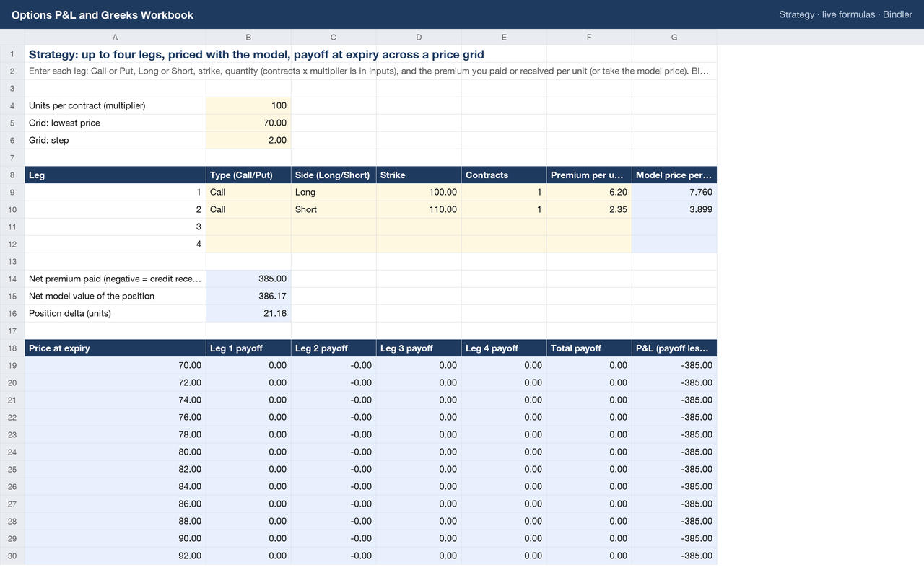924x570 pixels.
Task: Click the 'P&L (payoff les…' header
Action: tap(674, 348)
